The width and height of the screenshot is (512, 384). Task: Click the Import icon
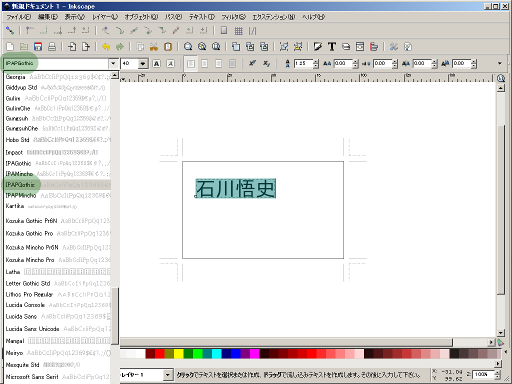click(x=72, y=47)
